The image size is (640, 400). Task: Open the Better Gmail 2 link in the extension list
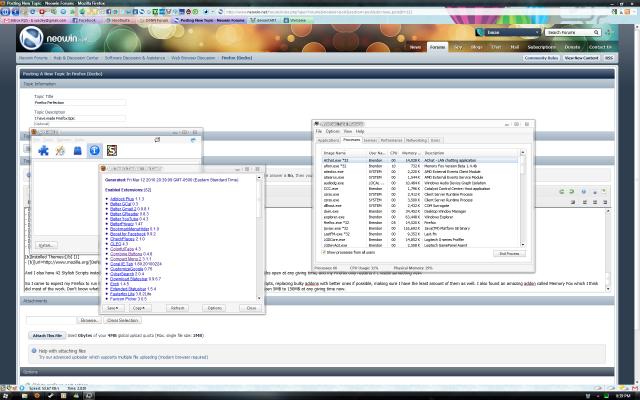click(x=123, y=209)
